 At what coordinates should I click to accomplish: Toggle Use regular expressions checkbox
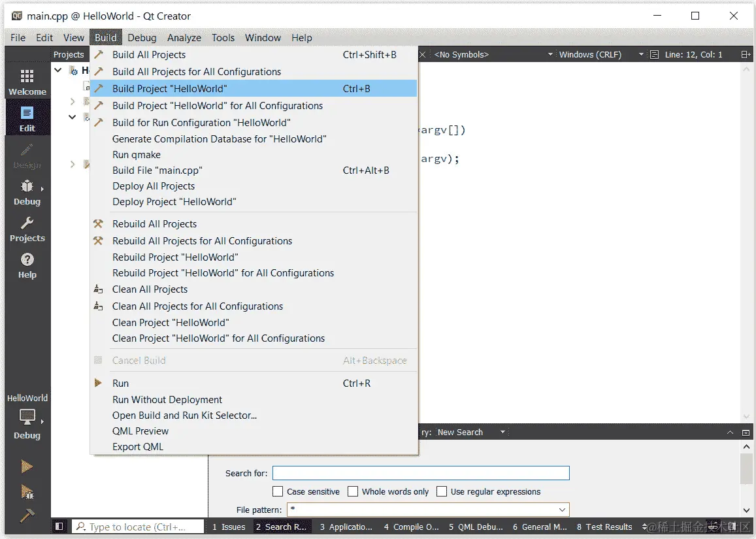pos(442,491)
